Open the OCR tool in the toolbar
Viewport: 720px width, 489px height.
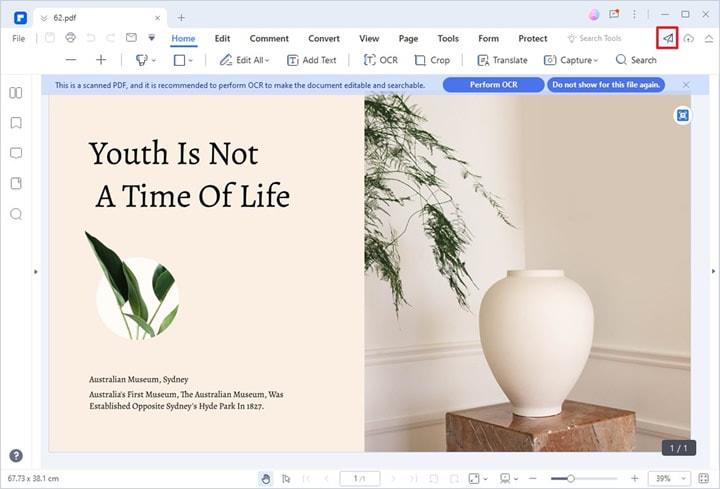tap(380, 60)
